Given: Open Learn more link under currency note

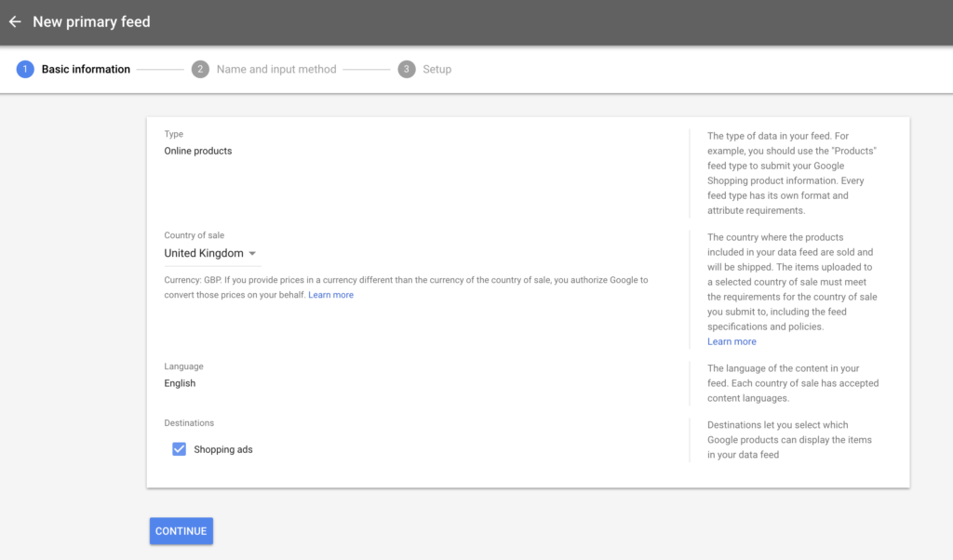Looking at the screenshot, I should pos(331,295).
